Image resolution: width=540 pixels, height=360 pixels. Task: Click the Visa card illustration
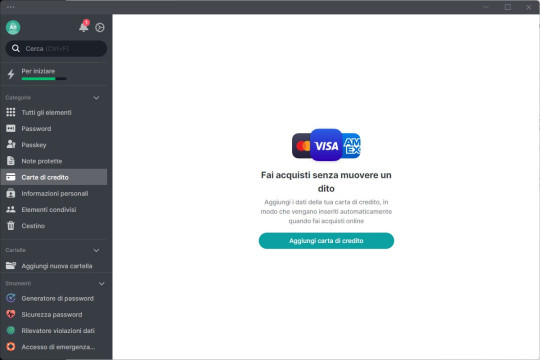tap(326, 145)
